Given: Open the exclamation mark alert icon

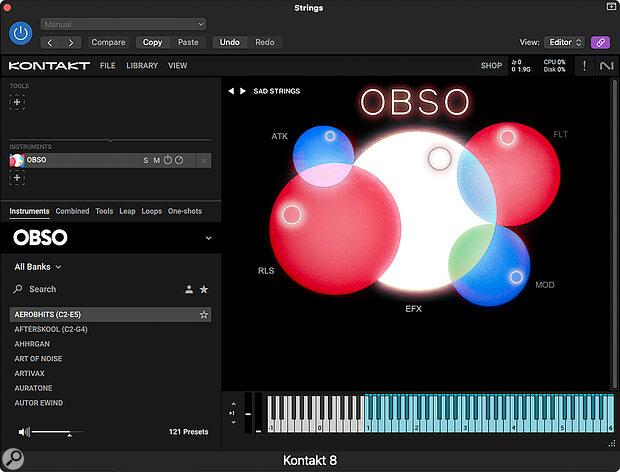Looking at the screenshot, I should [582, 66].
